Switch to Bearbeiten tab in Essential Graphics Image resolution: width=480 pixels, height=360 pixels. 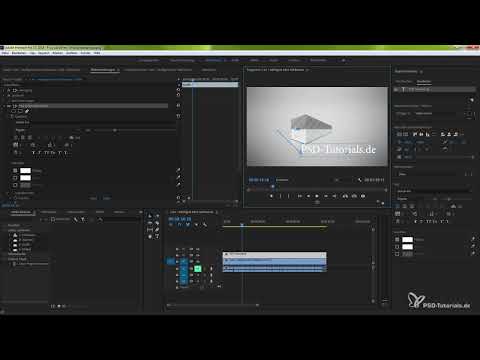coord(424,81)
